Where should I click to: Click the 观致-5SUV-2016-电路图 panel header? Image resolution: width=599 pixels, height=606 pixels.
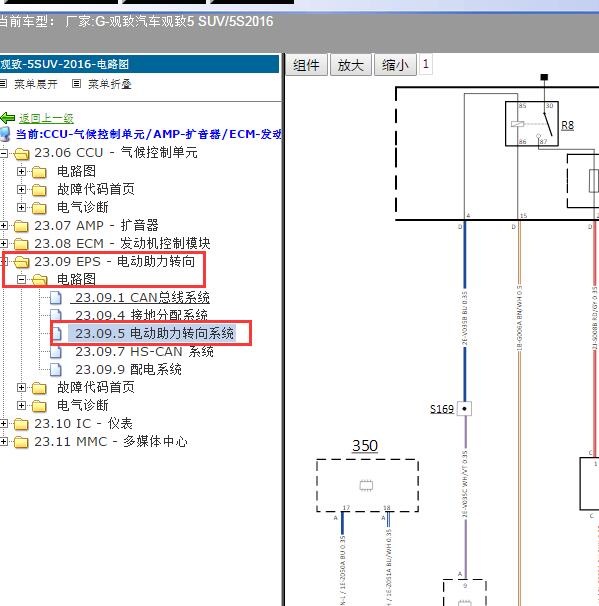(x=139, y=64)
